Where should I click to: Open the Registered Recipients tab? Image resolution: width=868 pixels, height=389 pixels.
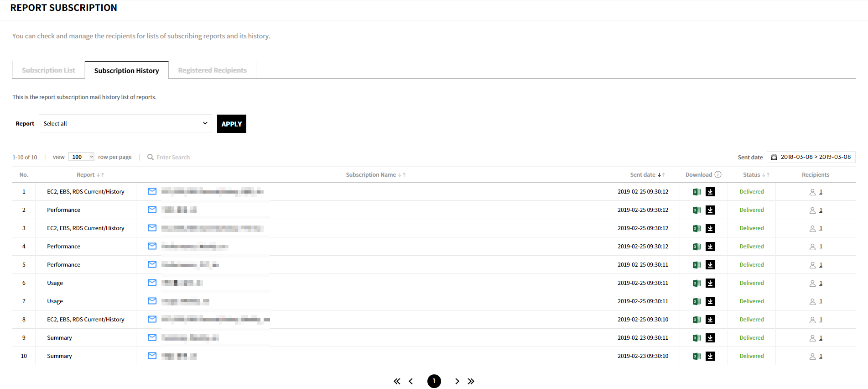coord(212,70)
